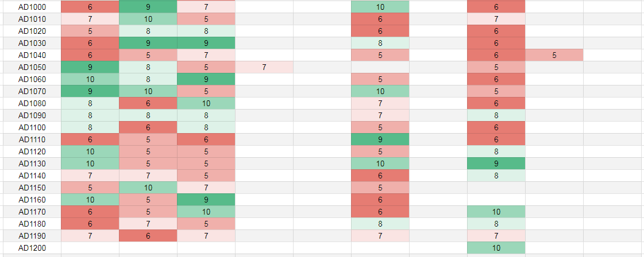
Task: Select the AD1100 row label
Action: (32, 127)
